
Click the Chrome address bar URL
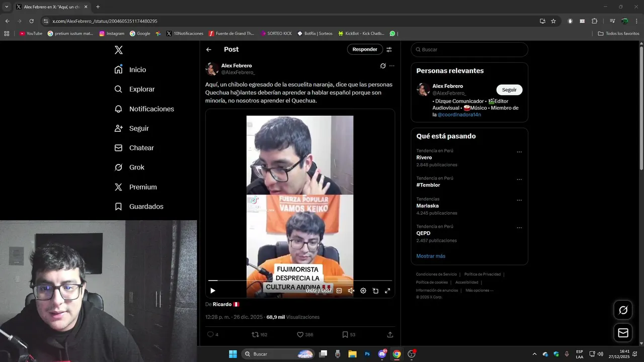[105, 21]
